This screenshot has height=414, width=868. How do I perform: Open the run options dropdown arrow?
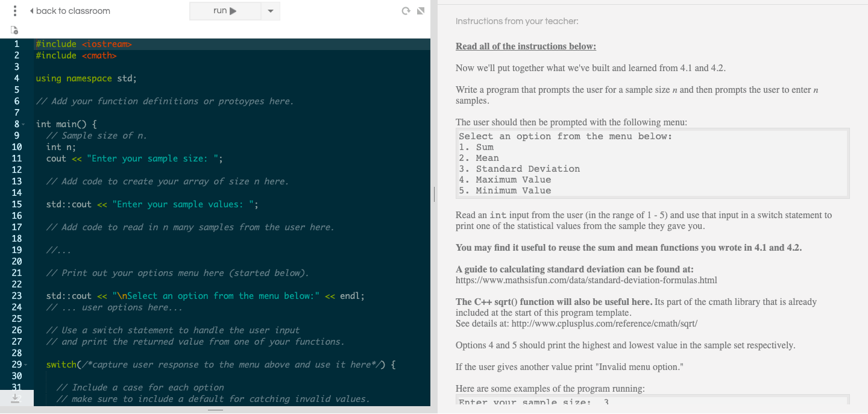(x=271, y=11)
